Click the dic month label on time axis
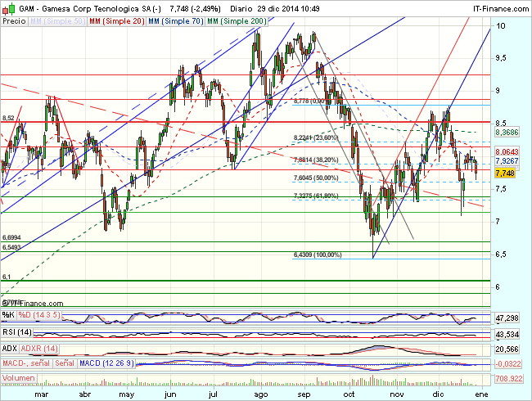This screenshot has width=532, height=401. point(439,394)
